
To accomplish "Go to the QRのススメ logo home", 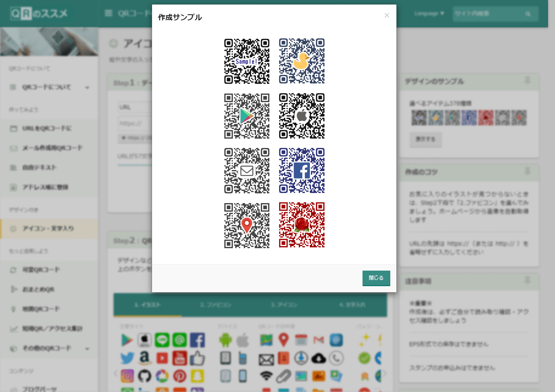I will click(x=39, y=14).
